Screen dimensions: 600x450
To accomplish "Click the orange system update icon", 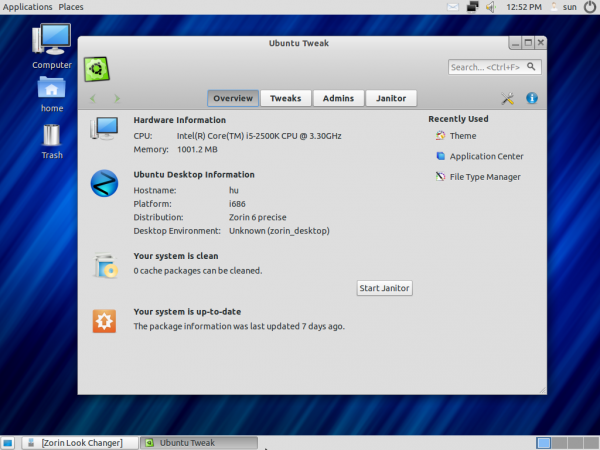I will click(x=104, y=321).
